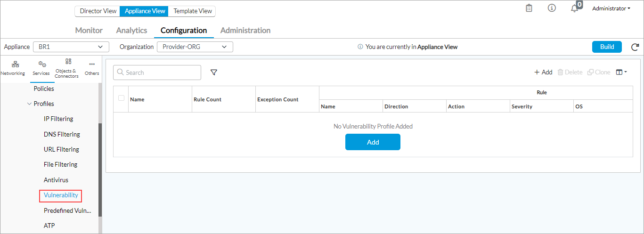Click the information circle icon
This screenshot has width=644, height=234.
tap(552, 8)
